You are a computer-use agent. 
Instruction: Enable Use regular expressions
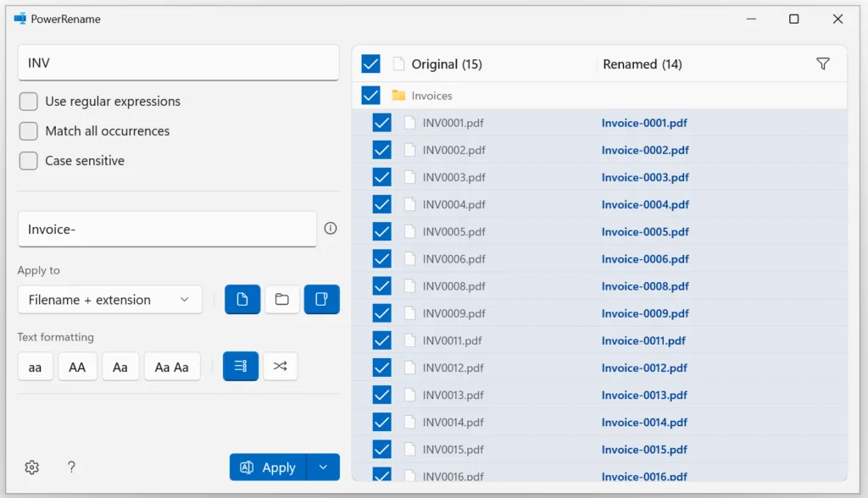click(29, 102)
